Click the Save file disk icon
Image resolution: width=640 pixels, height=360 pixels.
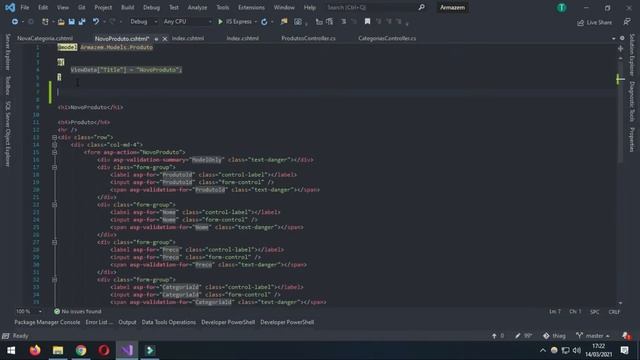coord(71,22)
